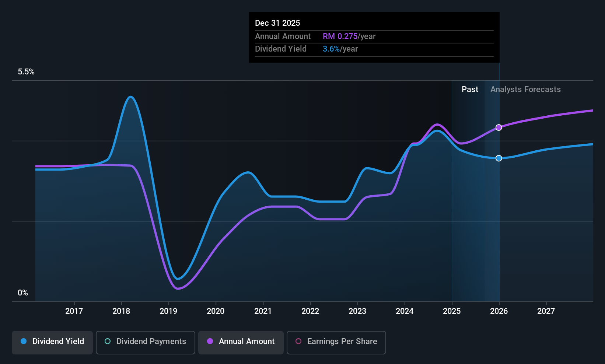Image resolution: width=605 pixels, height=364 pixels.
Task: Click the 5.5% y-axis label
Action: point(26,72)
